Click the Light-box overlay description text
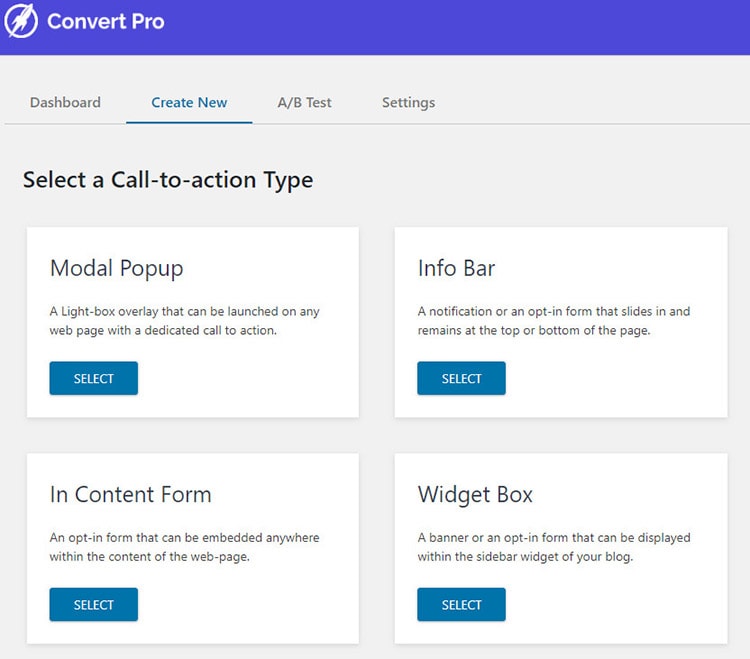This screenshot has height=659, width=750. click(182, 320)
